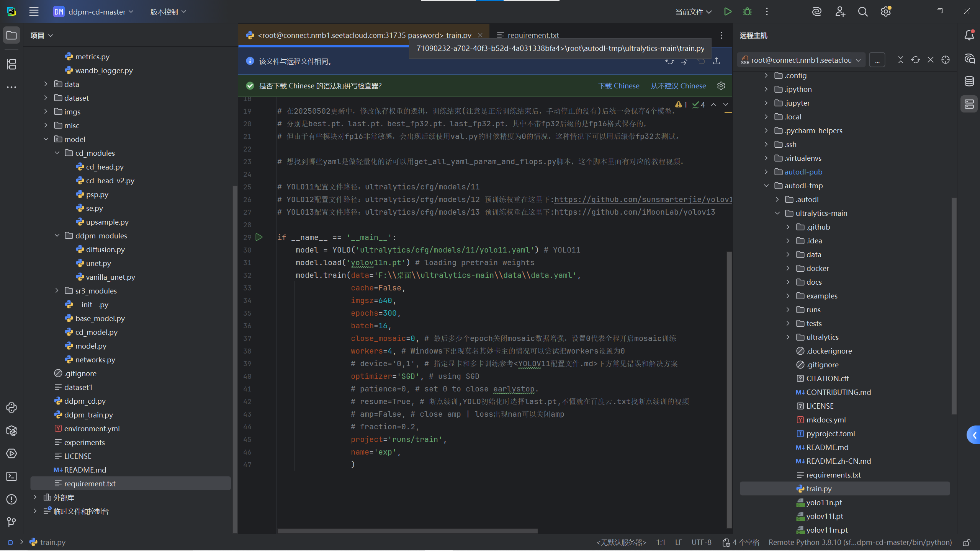Viewport: 980px width, 551px height.
Task: Click the 下载 Chinese link
Action: pyautogui.click(x=618, y=86)
